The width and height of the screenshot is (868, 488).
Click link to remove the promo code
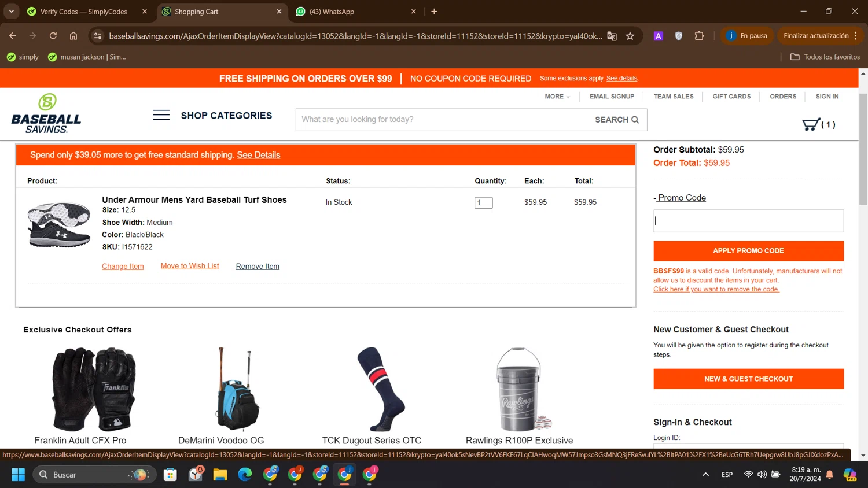[716, 289]
